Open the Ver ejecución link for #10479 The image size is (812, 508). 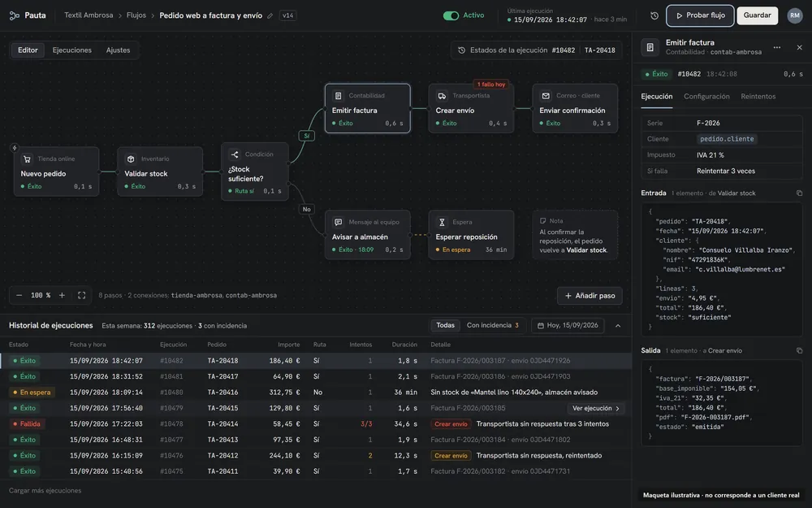[x=595, y=409]
